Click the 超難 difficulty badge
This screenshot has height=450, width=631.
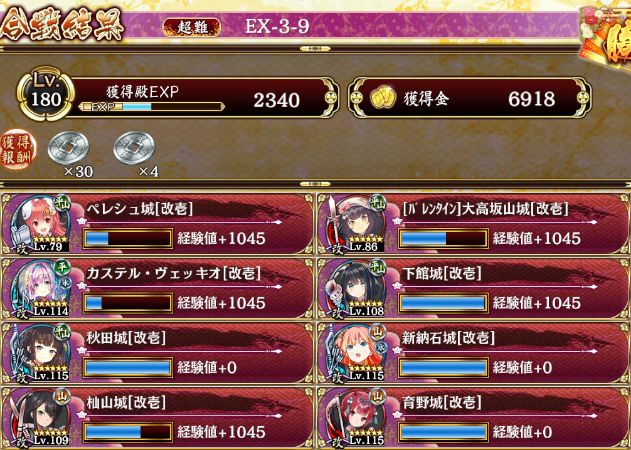192,27
